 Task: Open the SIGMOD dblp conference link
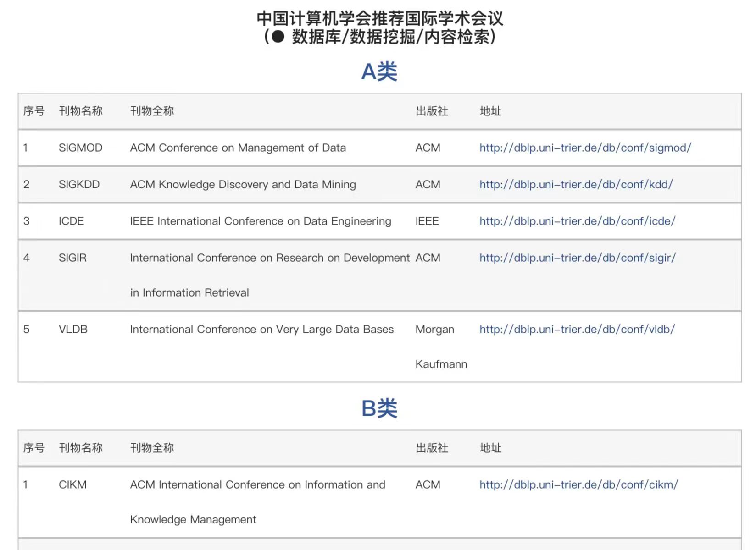tap(585, 148)
